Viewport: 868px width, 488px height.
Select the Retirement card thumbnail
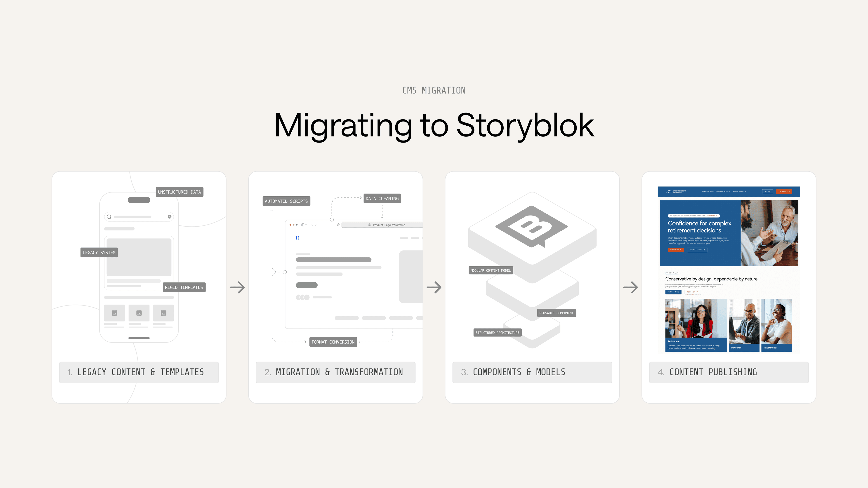pyautogui.click(x=696, y=325)
